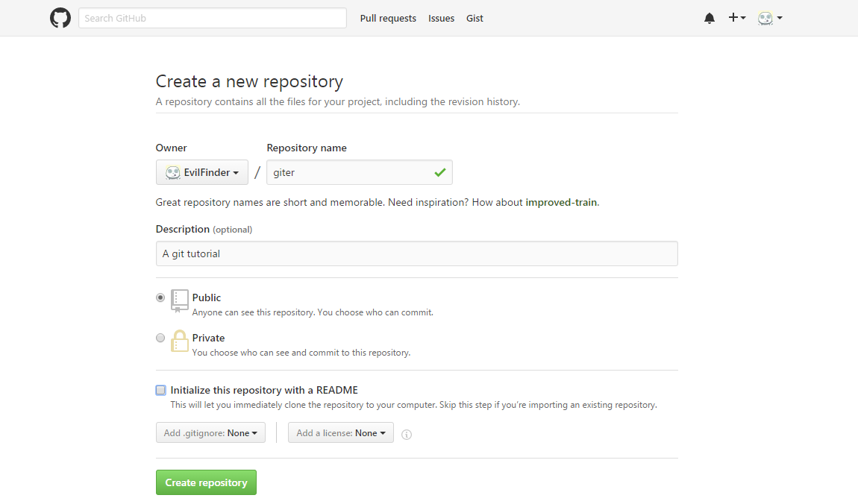
Task: Open the Issues page
Action: (x=441, y=18)
